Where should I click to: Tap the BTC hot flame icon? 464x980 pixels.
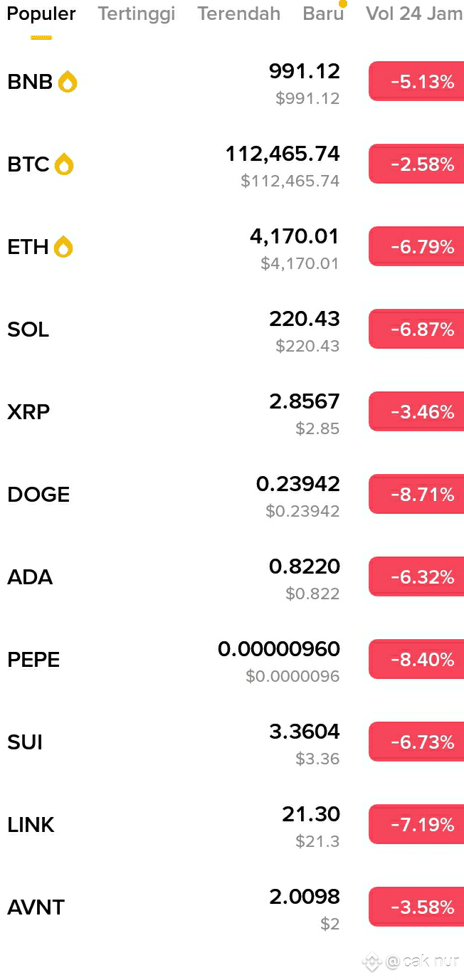(x=64, y=164)
